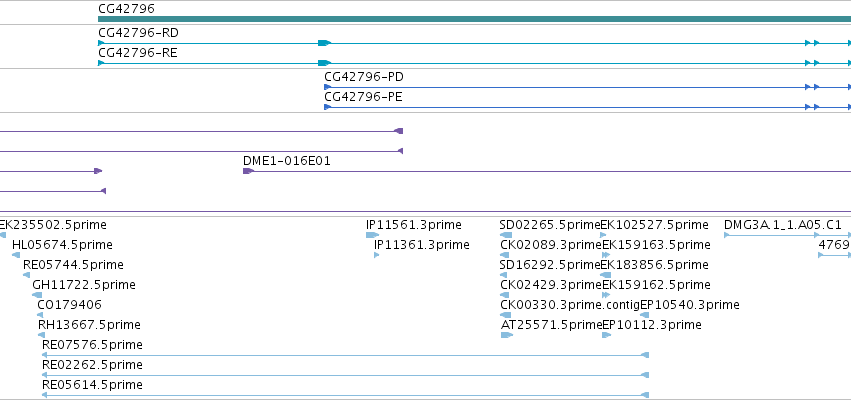Screen dimensions: 851x400
Task: Select the EK235502.5prime EST label
Action: pos(53,225)
